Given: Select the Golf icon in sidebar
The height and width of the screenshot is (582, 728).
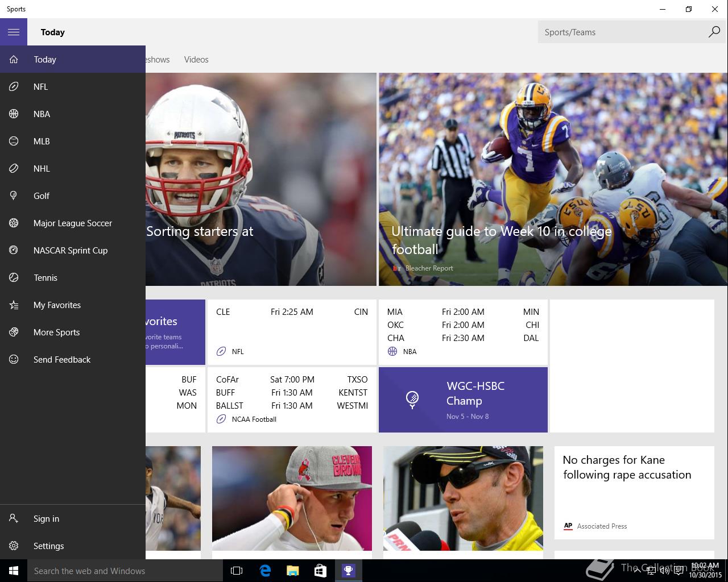Looking at the screenshot, I should (x=14, y=196).
